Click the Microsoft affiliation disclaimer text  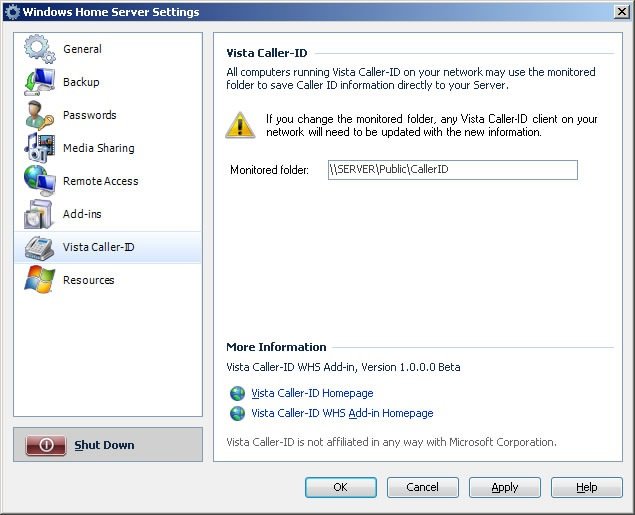point(391,442)
